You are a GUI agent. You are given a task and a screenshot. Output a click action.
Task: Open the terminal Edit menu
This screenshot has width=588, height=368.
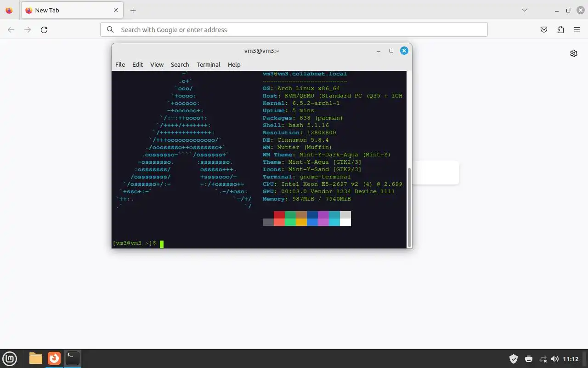pyautogui.click(x=137, y=64)
